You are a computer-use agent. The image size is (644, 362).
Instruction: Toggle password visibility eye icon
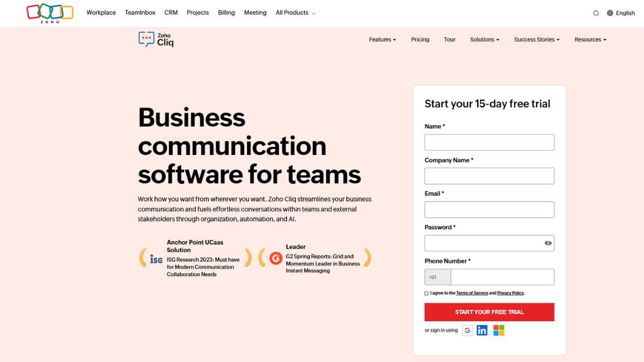[x=548, y=243]
